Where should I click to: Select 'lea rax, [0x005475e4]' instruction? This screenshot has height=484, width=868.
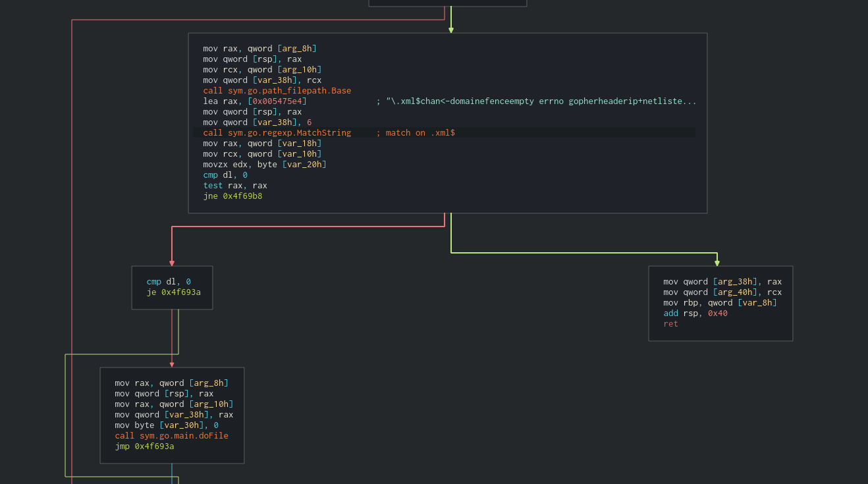[x=255, y=101]
